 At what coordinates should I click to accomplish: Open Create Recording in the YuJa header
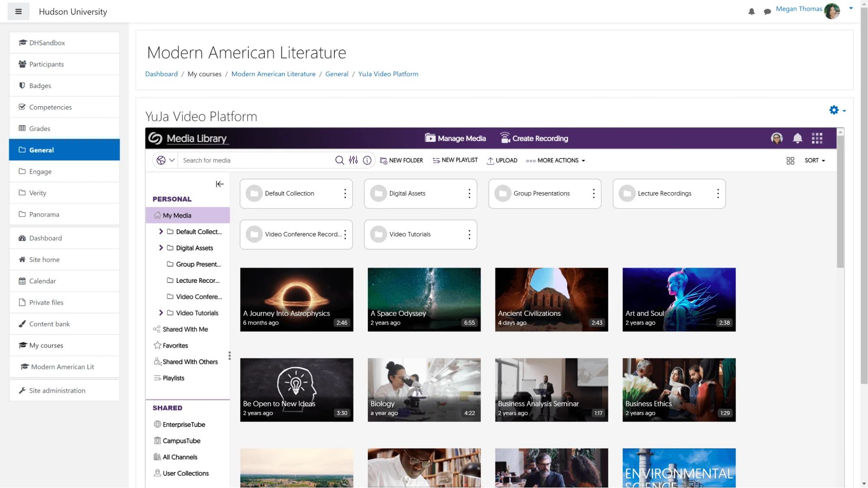click(534, 138)
